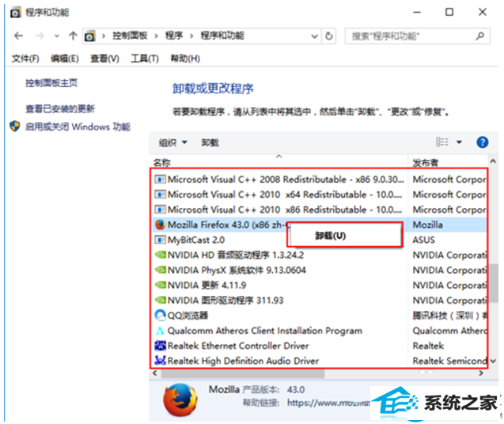The image size is (504, 424).
Task: Open the 文件(F) menu
Action: pos(25,59)
